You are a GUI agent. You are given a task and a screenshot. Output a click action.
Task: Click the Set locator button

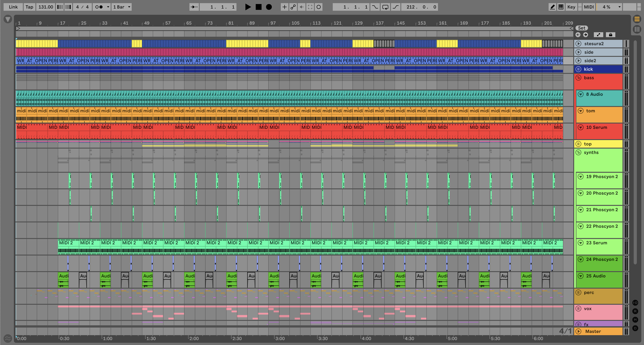[x=582, y=28]
